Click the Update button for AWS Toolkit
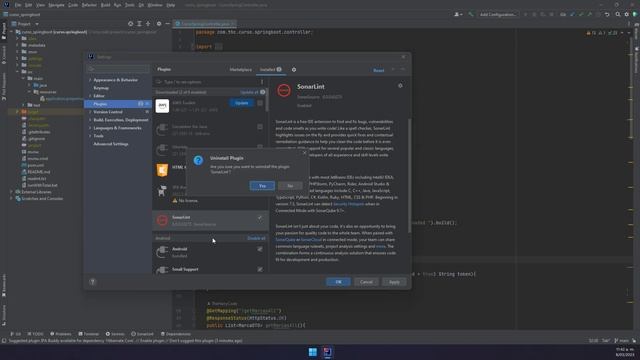 point(241,103)
